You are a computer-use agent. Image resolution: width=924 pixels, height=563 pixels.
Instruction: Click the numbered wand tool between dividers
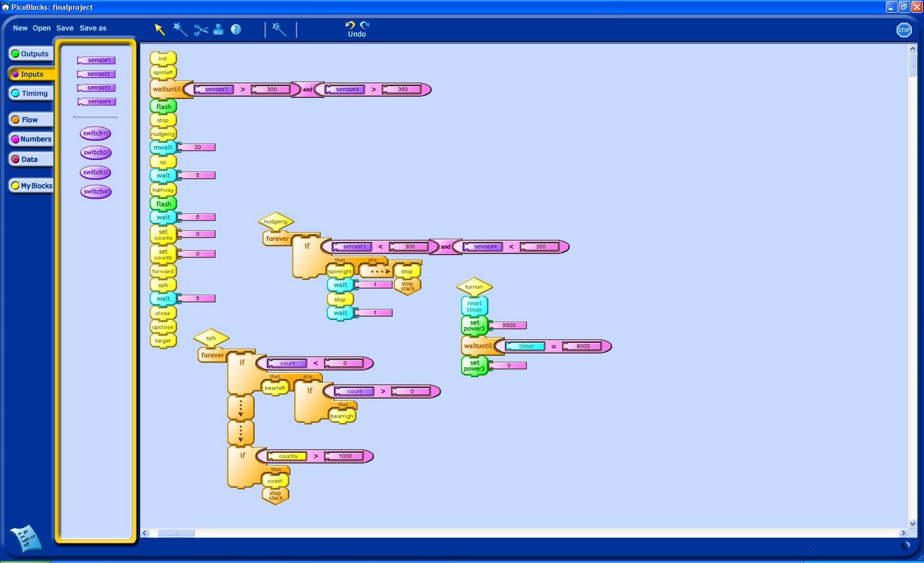coord(280,29)
